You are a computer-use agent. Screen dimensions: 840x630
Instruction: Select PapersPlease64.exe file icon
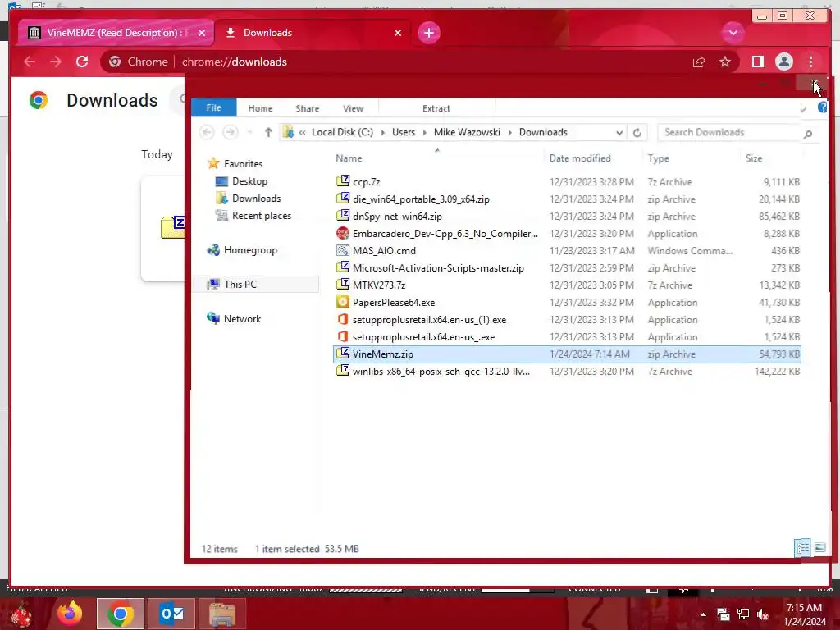tap(343, 302)
